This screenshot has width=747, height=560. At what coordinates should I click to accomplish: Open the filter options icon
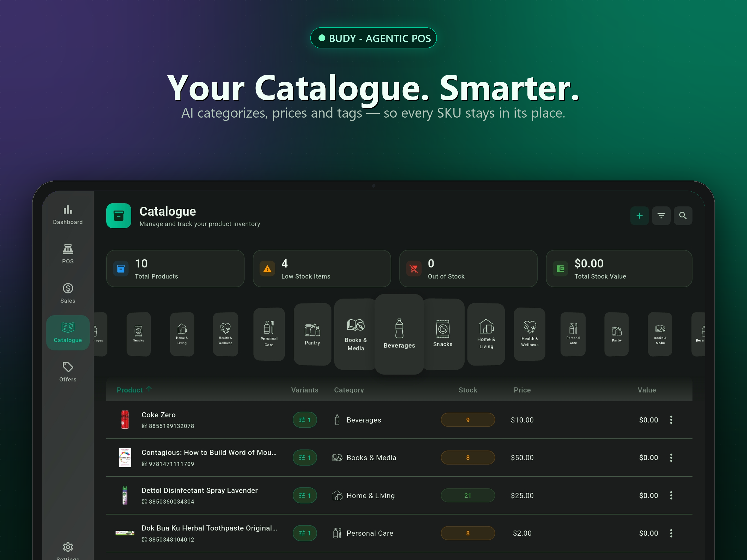coord(661,215)
